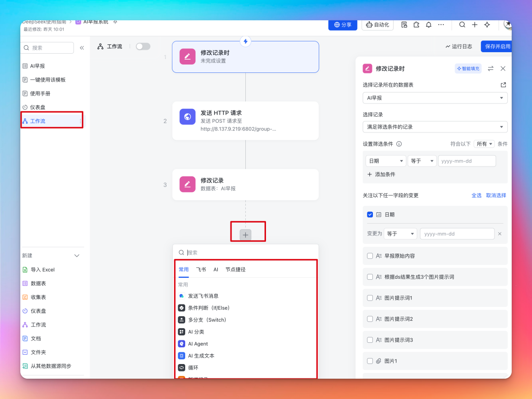Remove the 变更为 condition with X icon
This screenshot has width=532, height=399.
[x=499, y=234]
